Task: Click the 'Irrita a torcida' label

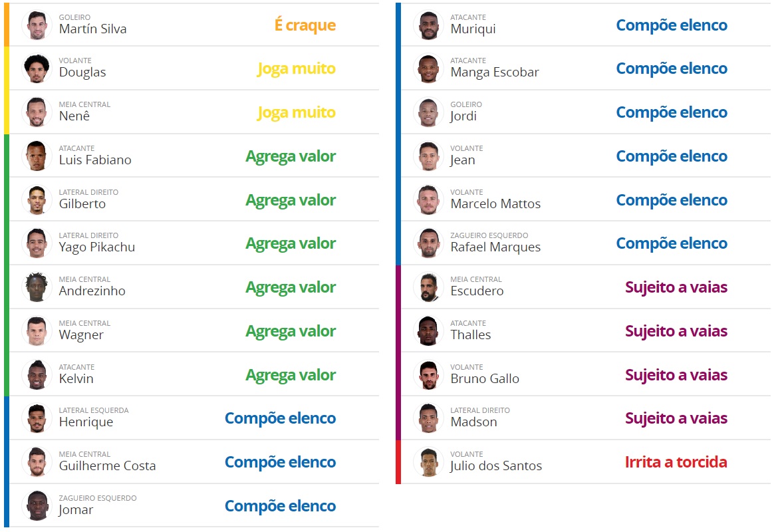Action: pyautogui.click(x=676, y=462)
